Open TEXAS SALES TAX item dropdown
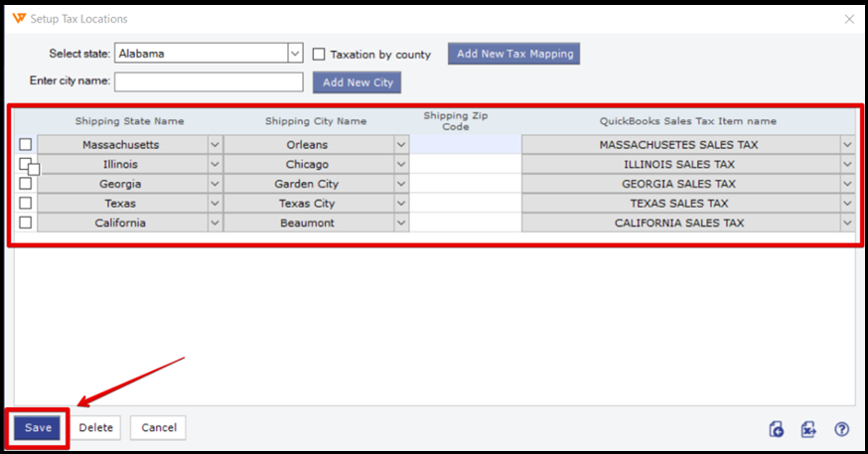Viewport: 868px width, 454px height. click(x=847, y=204)
